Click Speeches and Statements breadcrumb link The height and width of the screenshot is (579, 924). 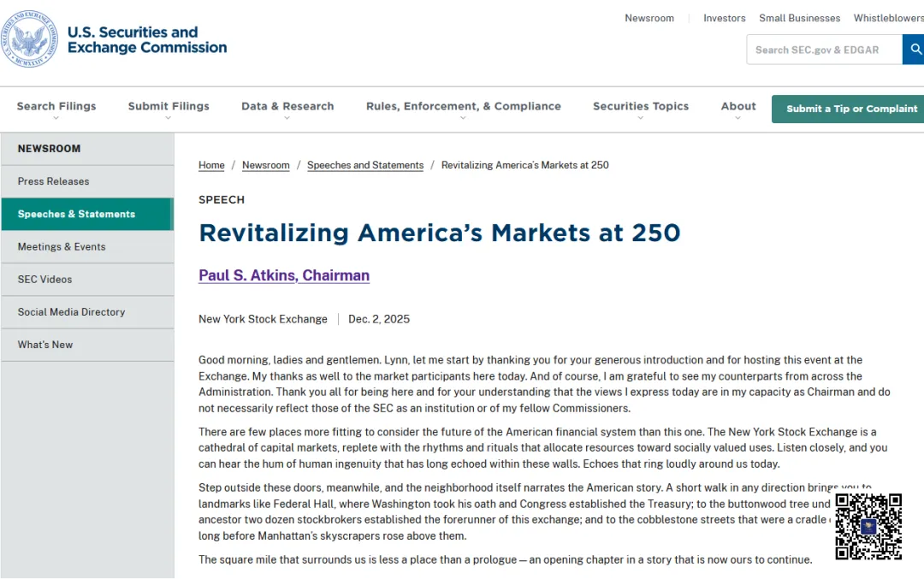[365, 165]
